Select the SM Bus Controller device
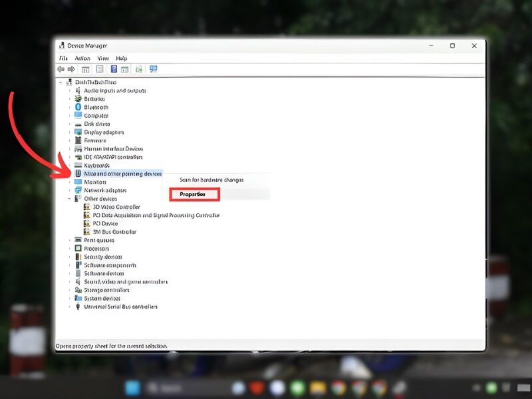Image resolution: width=532 pixels, height=399 pixels. pos(114,232)
